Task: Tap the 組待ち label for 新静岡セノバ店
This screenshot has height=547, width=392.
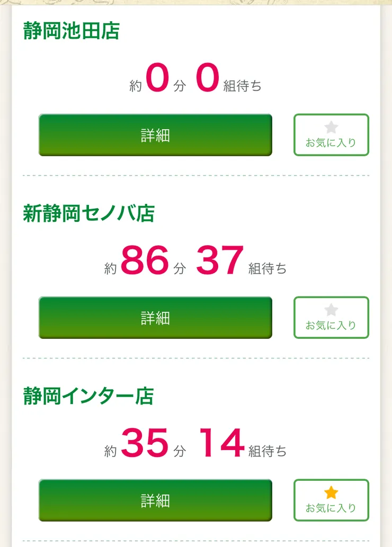Action: tap(268, 268)
